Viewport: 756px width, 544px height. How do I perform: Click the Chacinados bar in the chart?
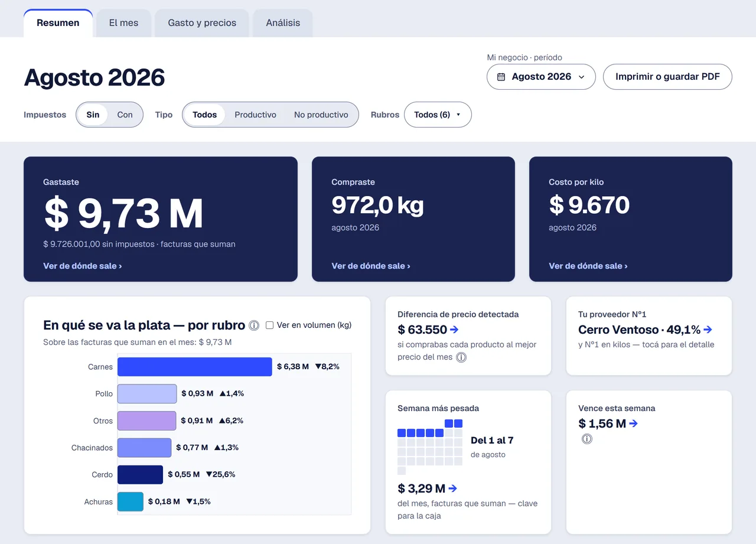click(145, 448)
